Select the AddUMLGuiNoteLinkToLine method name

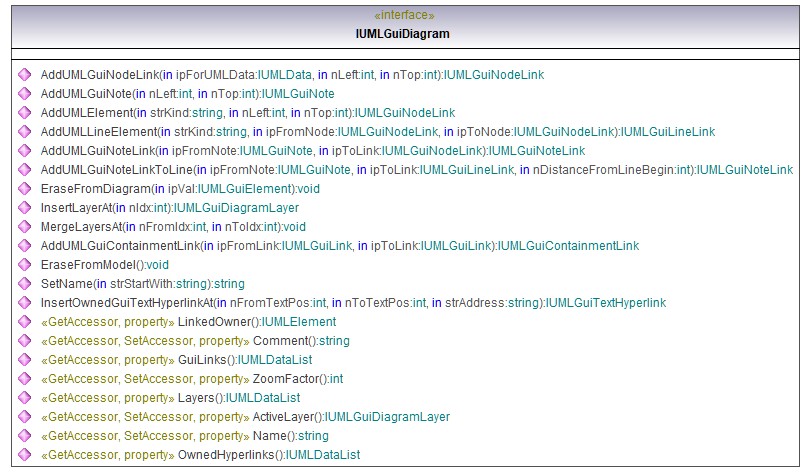coord(117,170)
